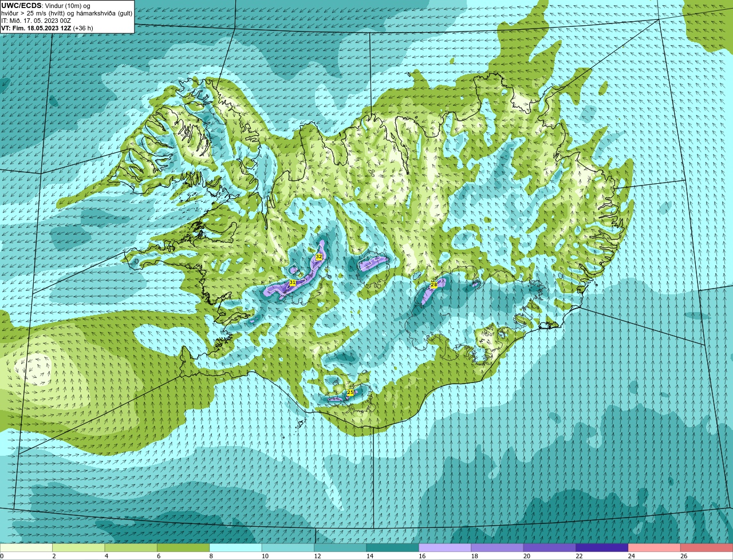Click the "VT: Fim. 18.05.2023 12Z" text
The width and height of the screenshot is (733, 560).
pos(36,28)
